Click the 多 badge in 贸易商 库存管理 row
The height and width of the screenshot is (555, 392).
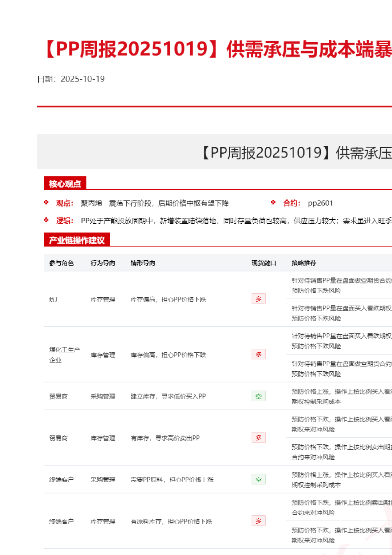[x=258, y=438]
